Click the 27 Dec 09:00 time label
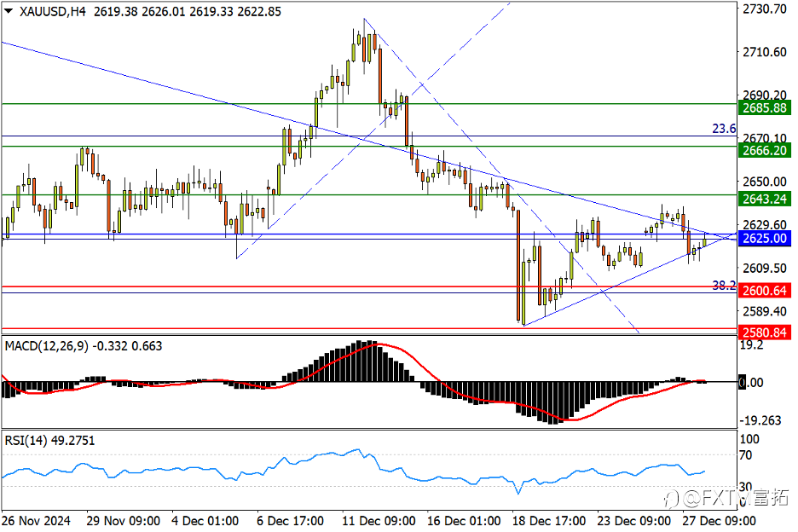This screenshot has width=798, height=532. point(719,521)
